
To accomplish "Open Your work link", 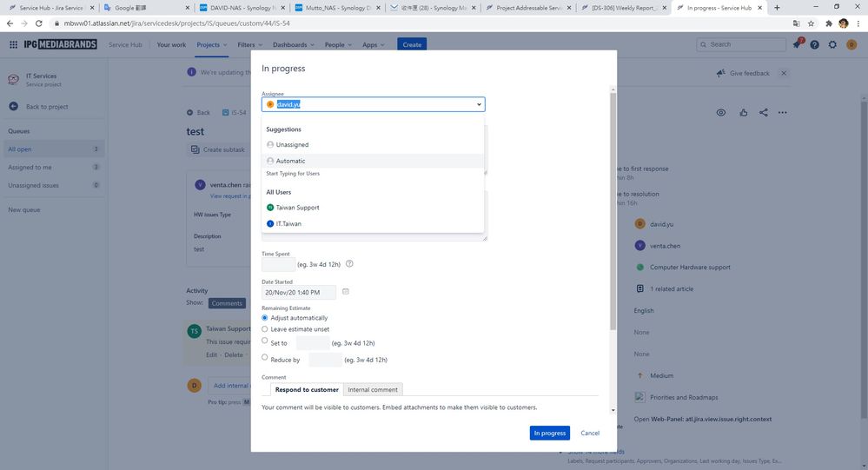I will click(171, 45).
